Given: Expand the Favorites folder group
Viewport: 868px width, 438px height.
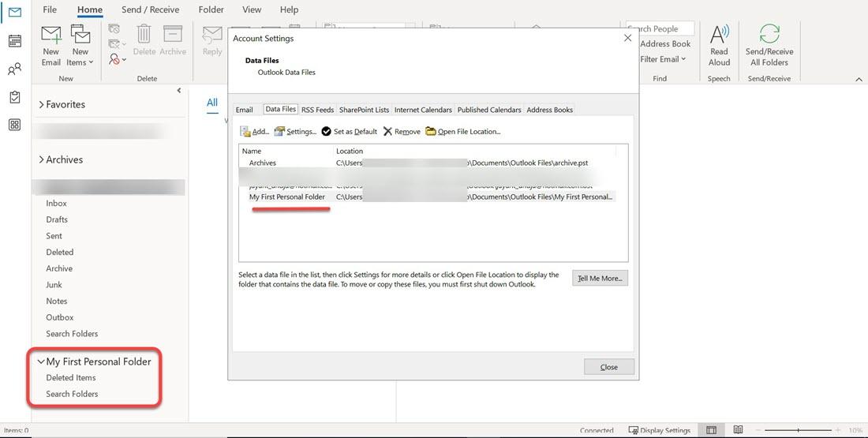Looking at the screenshot, I should click(41, 104).
